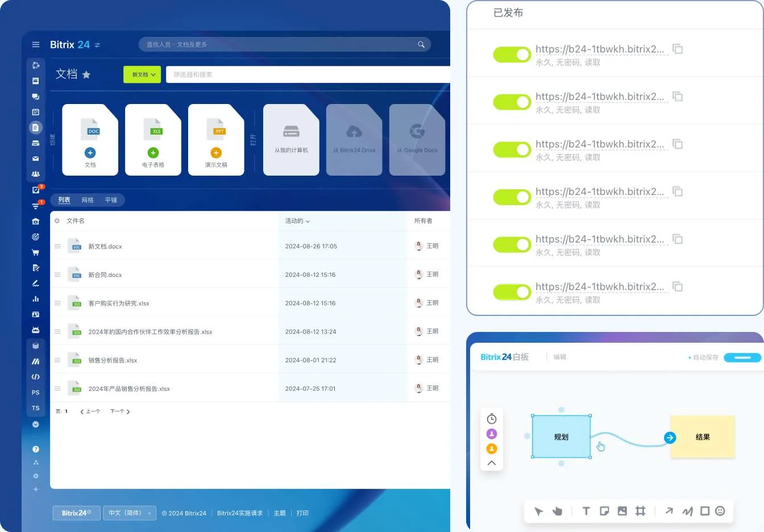
Task: Select the blue 规划 box on the whiteboard
Action: (x=561, y=437)
